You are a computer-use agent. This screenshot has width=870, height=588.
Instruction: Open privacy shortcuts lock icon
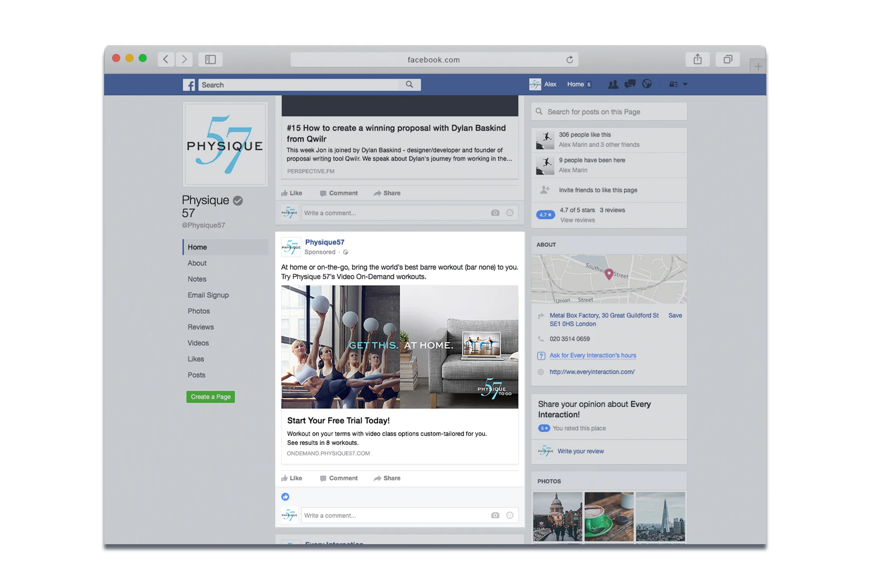click(673, 84)
